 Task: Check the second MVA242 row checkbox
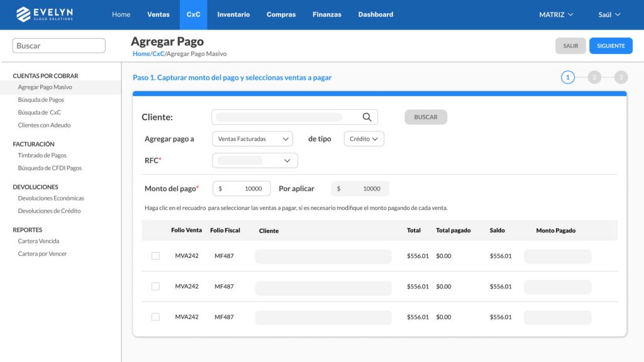pos(155,287)
